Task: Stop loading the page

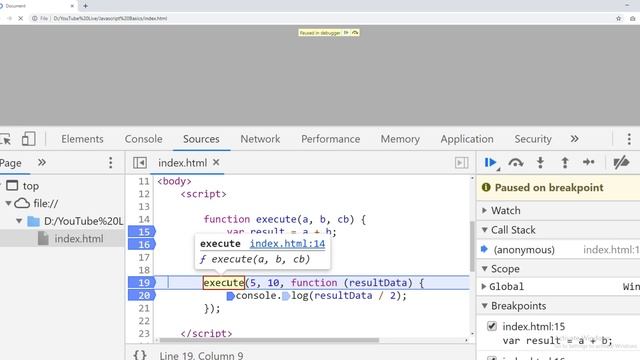Action: click(20, 18)
